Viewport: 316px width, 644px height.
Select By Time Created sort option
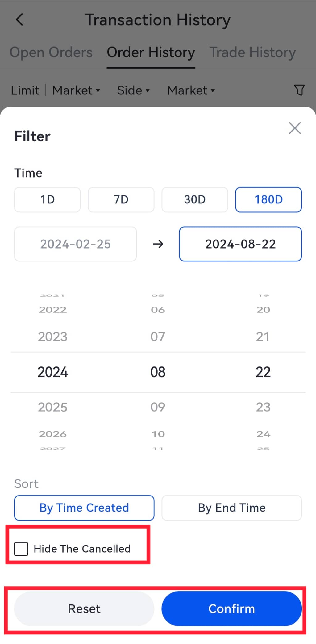click(x=84, y=508)
